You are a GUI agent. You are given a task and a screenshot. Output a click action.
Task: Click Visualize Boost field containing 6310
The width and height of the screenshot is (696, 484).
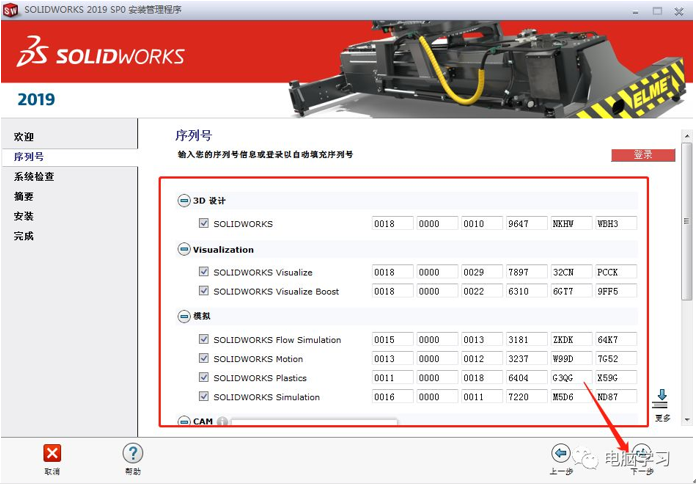[x=526, y=291]
